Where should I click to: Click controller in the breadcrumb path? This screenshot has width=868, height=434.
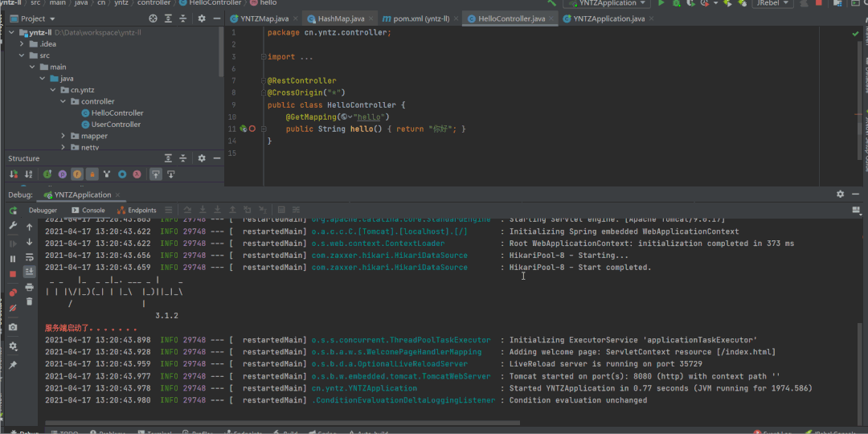[154, 2]
